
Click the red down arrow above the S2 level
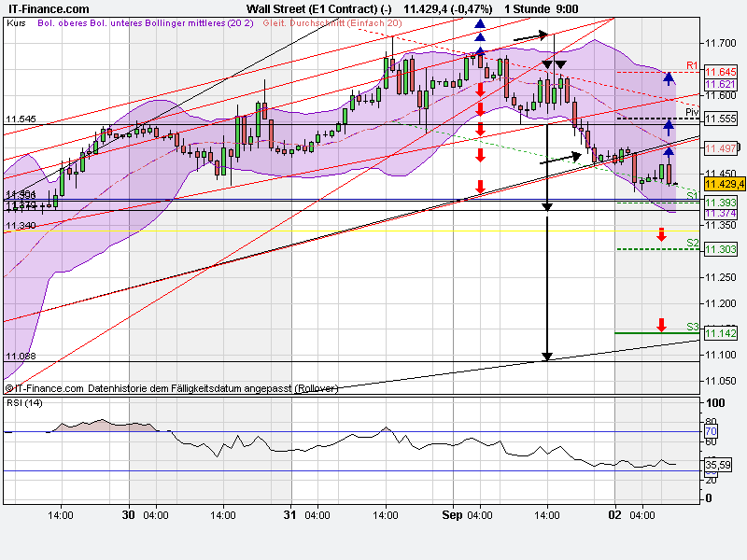pyautogui.click(x=662, y=235)
